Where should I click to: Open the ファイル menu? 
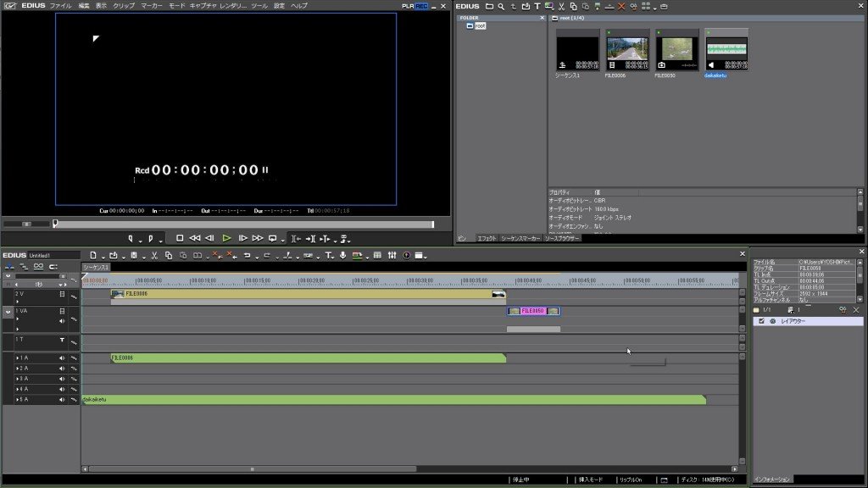[x=61, y=6]
